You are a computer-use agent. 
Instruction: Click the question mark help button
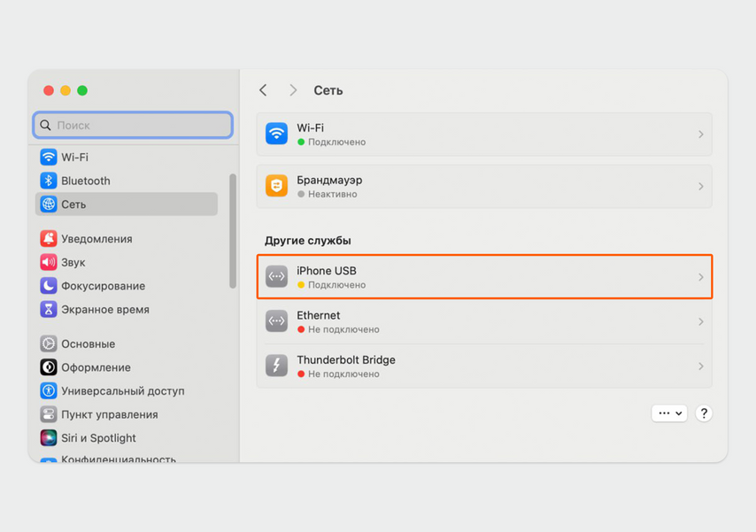pos(704,413)
